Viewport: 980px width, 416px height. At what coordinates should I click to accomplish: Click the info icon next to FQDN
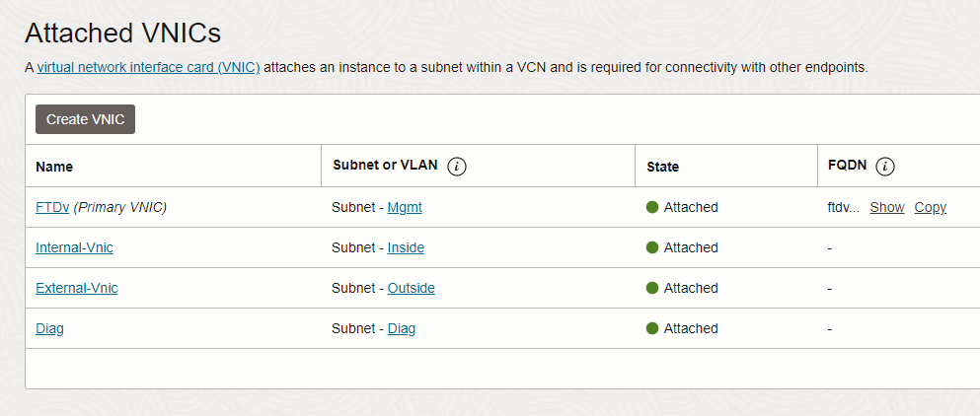pyautogui.click(x=885, y=167)
